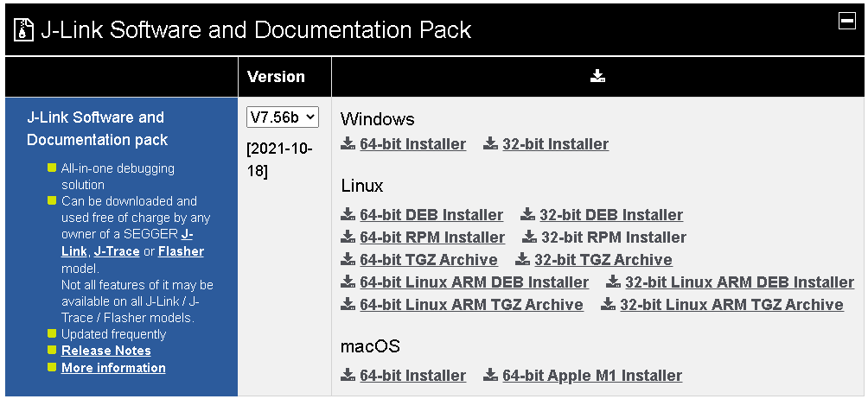Open the J-Trace link in sidebar
The width and height of the screenshot is (868, 399).
(116, 252)
